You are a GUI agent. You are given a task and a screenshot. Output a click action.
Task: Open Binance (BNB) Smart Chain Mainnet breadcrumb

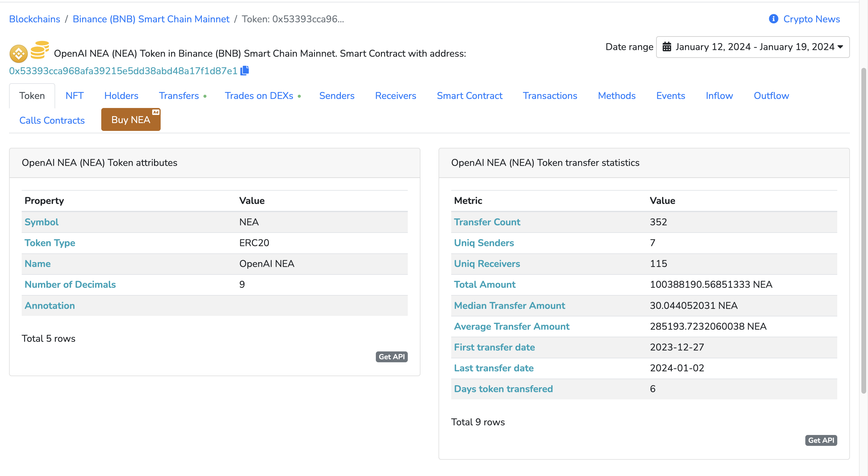click(x=151, y=19)
